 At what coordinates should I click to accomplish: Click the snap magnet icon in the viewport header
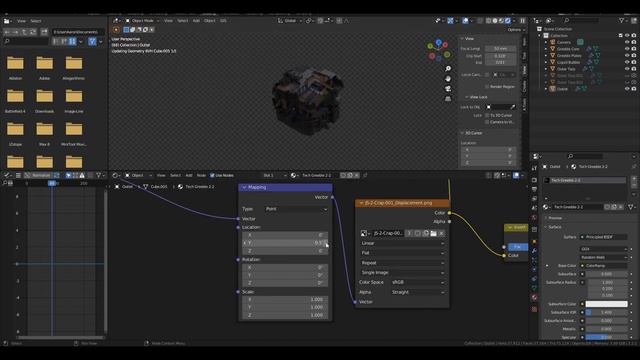click(x=320, y=21)
